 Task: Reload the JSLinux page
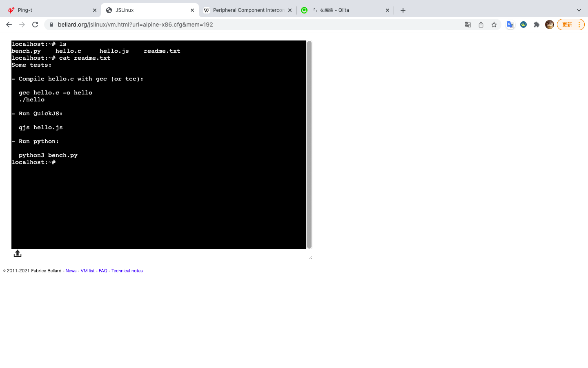pyautogui.click(x=35, y=25)
